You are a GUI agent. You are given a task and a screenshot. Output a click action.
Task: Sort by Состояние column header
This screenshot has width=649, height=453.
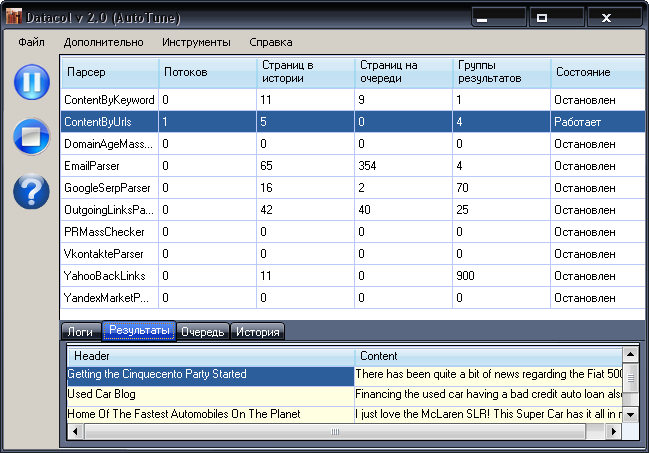coord(595,73)
